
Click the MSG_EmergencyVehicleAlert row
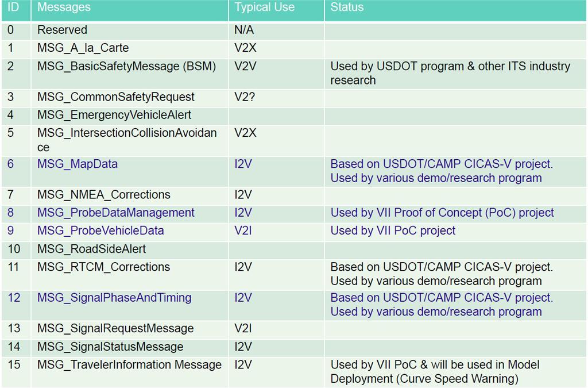(x=294, y=115)
